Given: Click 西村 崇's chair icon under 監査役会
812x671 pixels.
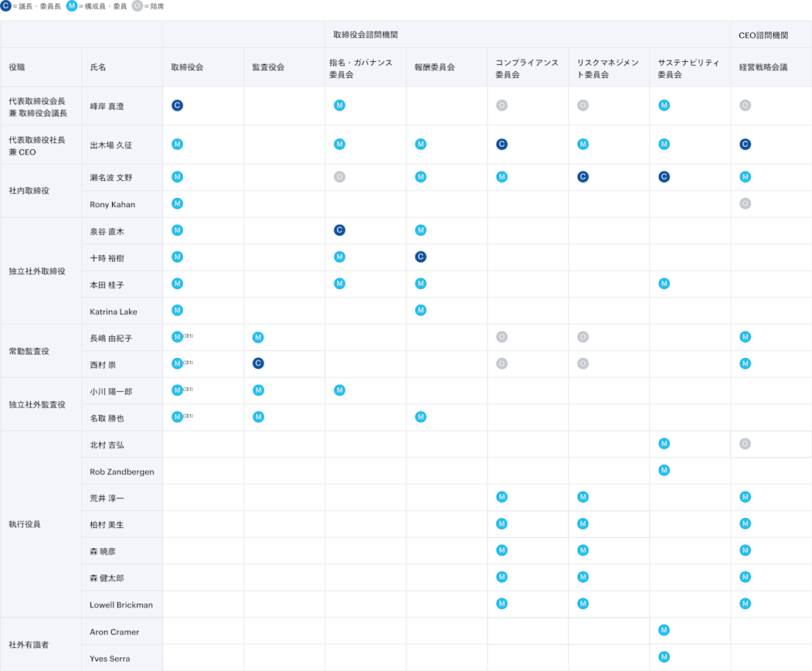Looking at the screenshot, I should pos(258,363).
